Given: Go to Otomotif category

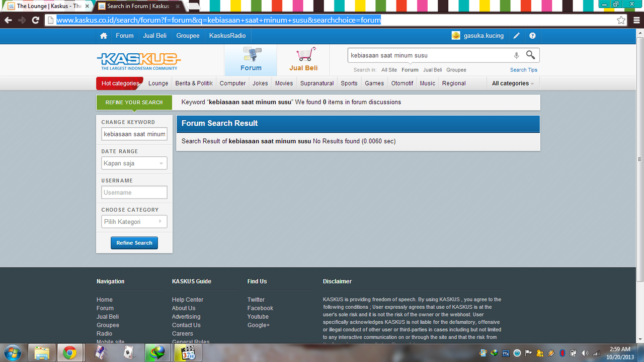Looking at the screenshot, I should coord(403,83).
